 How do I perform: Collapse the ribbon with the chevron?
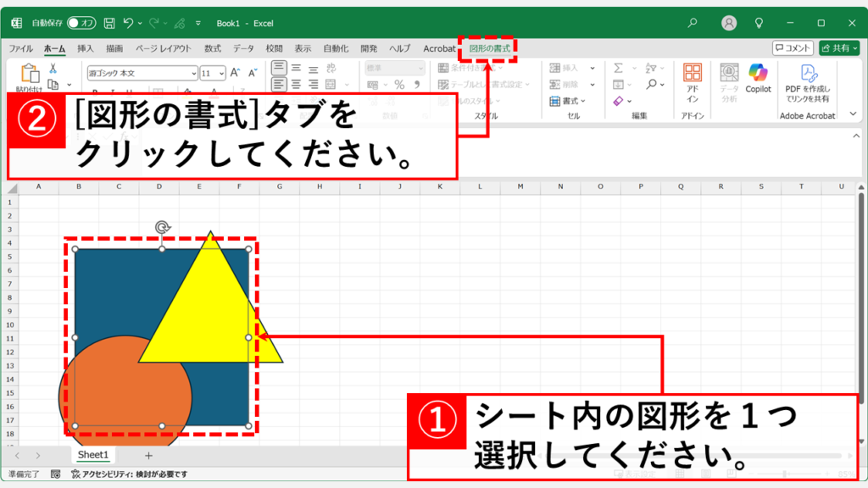[853, 114]
